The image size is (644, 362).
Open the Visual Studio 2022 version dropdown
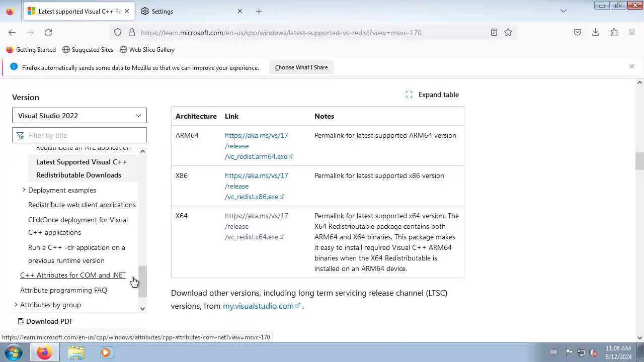79,116
